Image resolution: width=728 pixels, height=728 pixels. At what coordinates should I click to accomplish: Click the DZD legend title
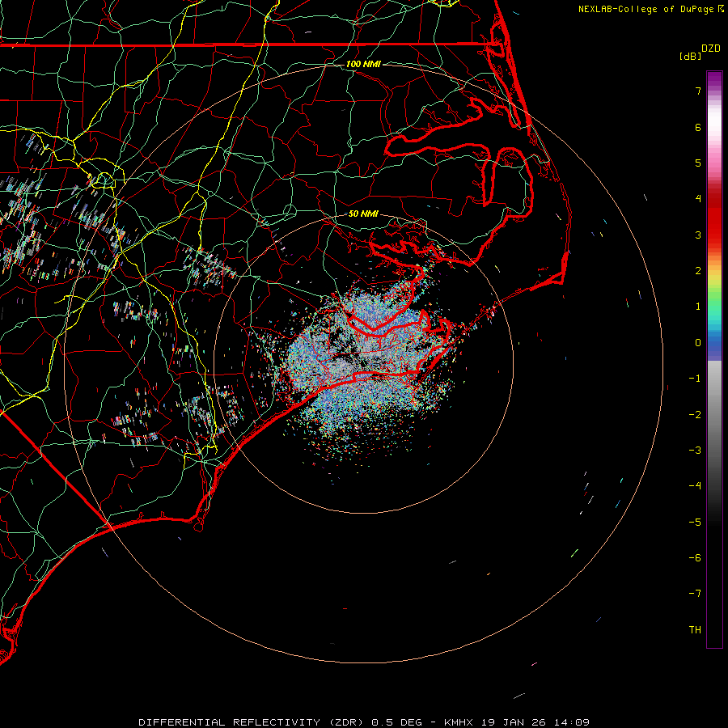pyautogui.click(x=711, y=49)
